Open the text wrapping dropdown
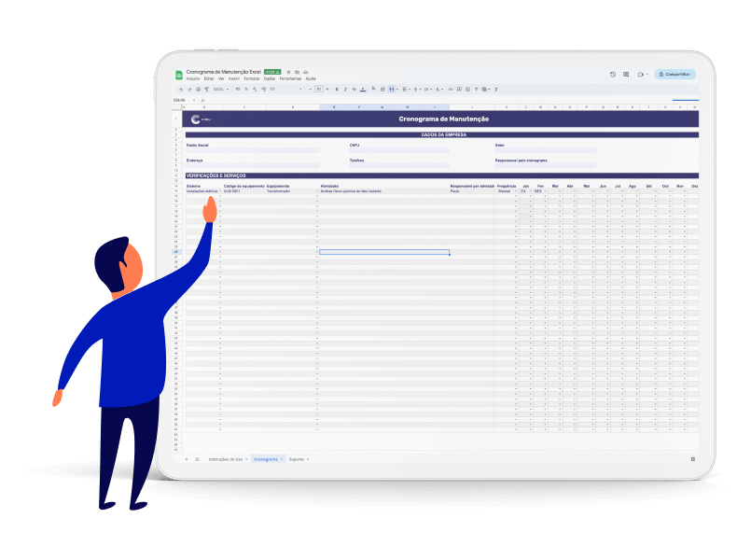Viewport: 737px width, 560px height. [x=428, y=90]
